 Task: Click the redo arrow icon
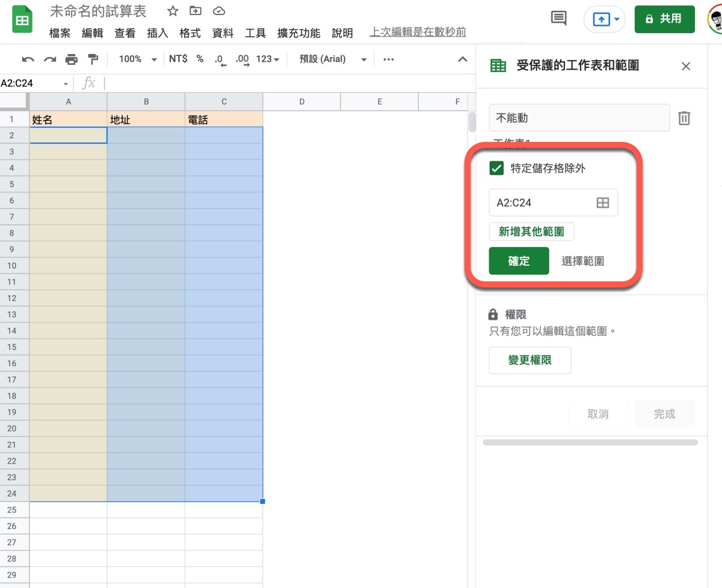click(50, 59)
